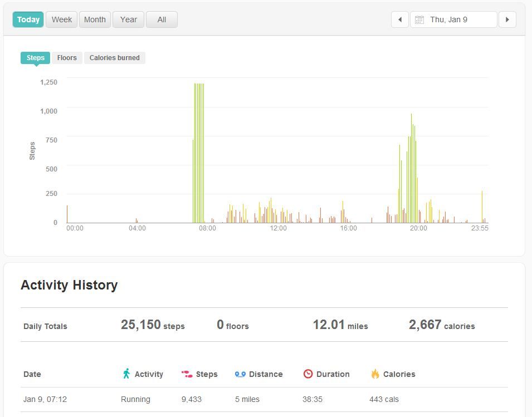Click the Date column header

tap(32, 374)
